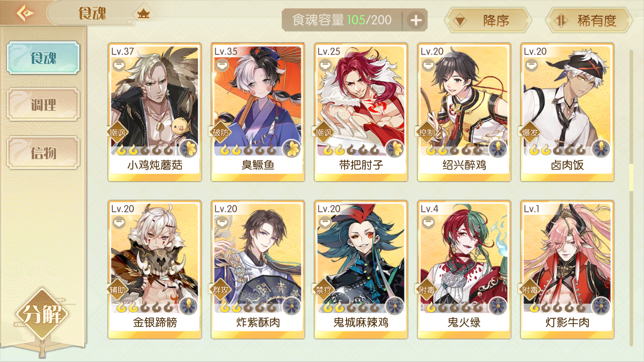Open the 灯影牛肉 character card
644x362 pixels.
pos(567,269)
